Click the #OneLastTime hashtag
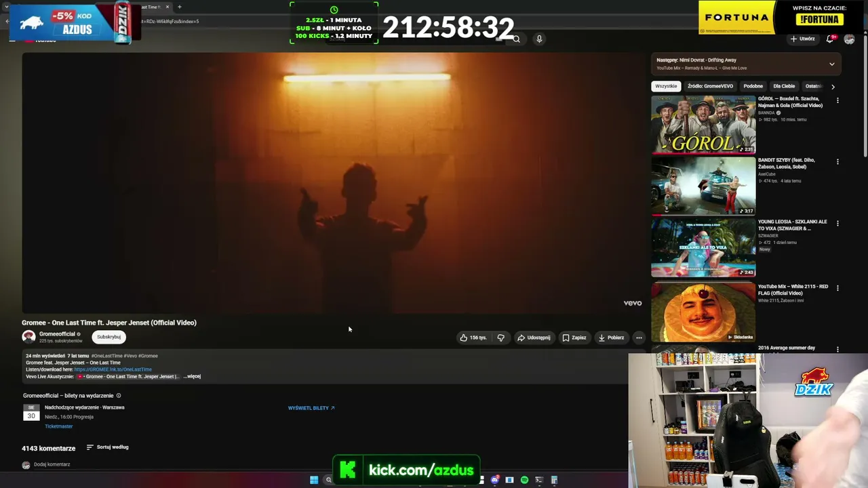 (106, 356)
